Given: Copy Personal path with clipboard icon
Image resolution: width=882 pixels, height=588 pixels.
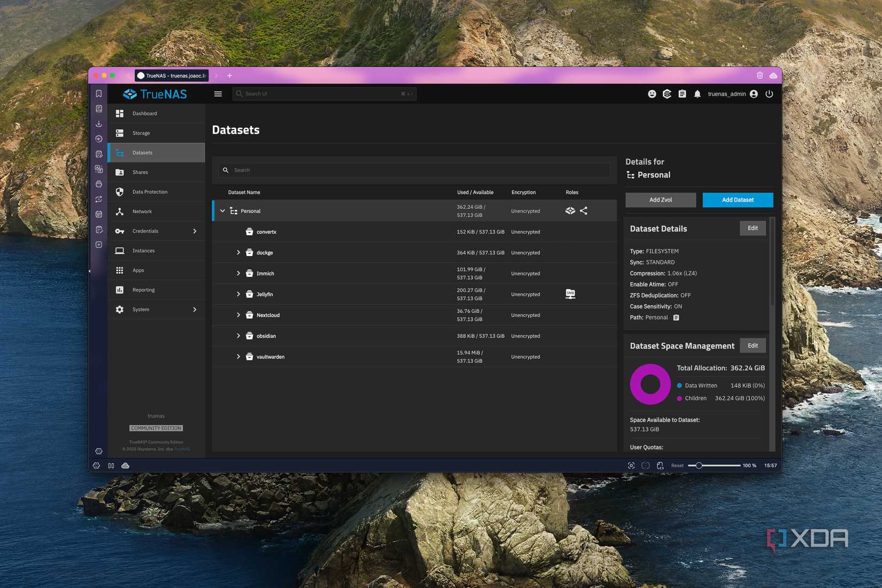Looking at the screenshot, I should coord(676,318).
